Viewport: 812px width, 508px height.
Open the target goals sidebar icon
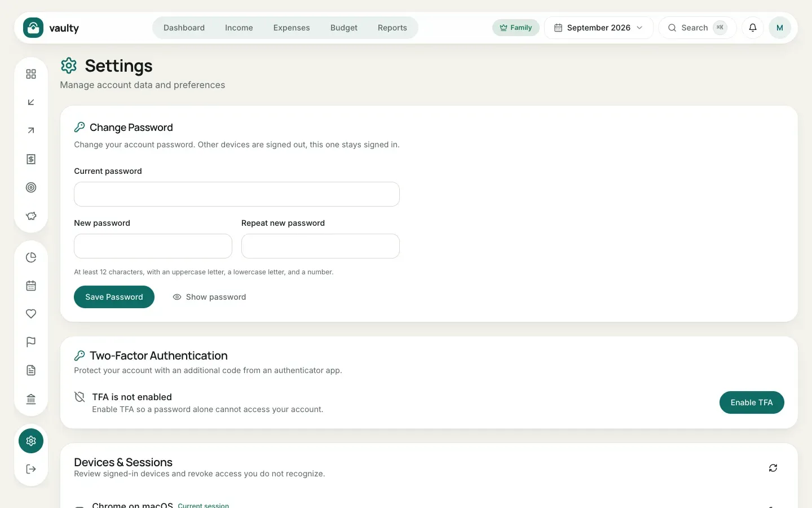[31, 187]
